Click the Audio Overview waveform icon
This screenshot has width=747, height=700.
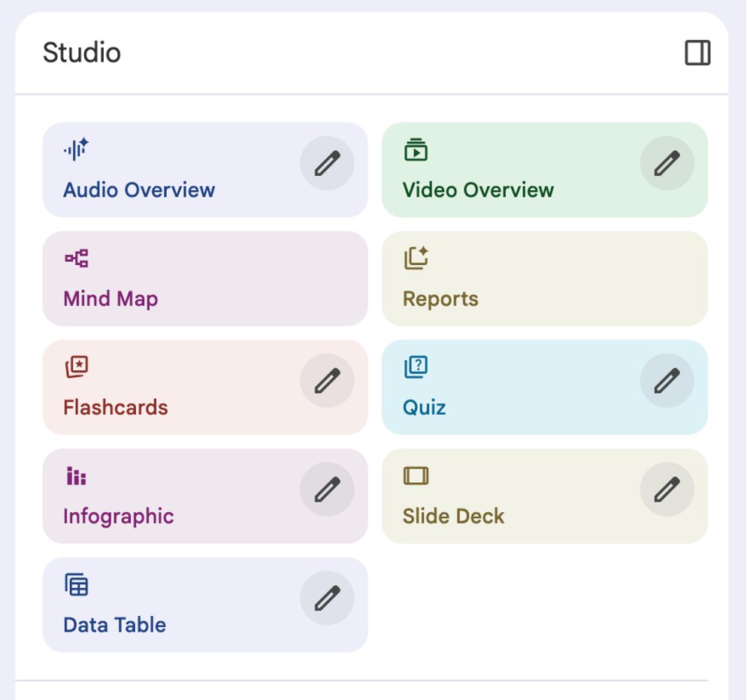pyautogui.click(x=76, y=149)
